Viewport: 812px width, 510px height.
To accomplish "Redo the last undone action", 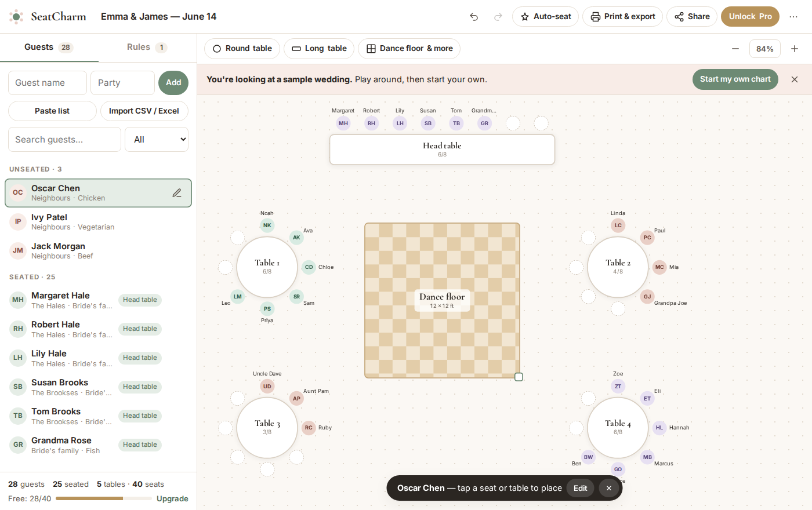I will pyautogui.click(x=498, y=17).
